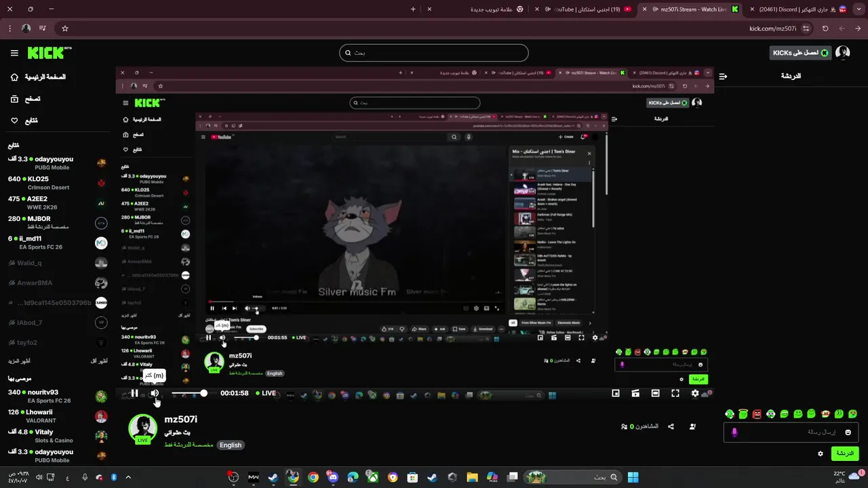Open Google Chrome from Windows taskbar
The height and width of the screenshot is (488, 868).
313,477
